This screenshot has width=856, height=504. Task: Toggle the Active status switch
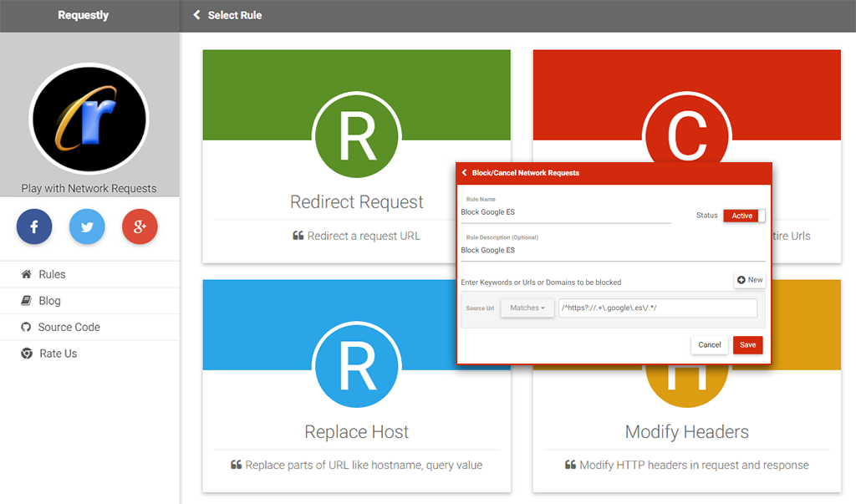(744, 216)
